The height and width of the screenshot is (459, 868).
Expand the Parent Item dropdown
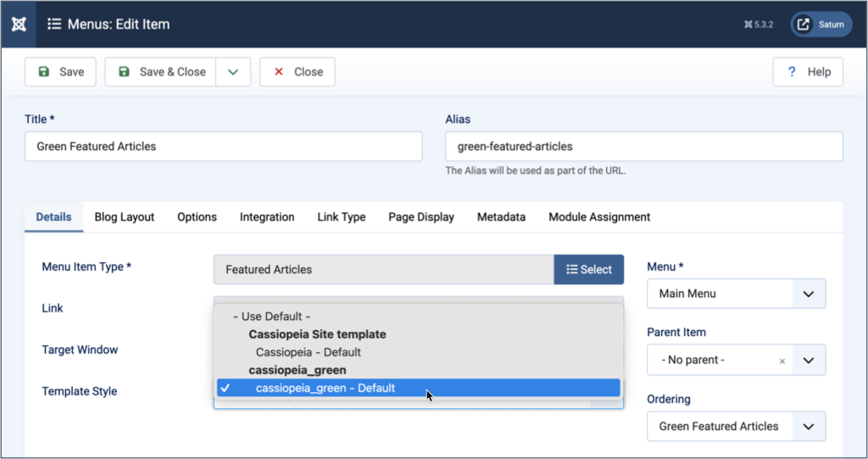808,361
